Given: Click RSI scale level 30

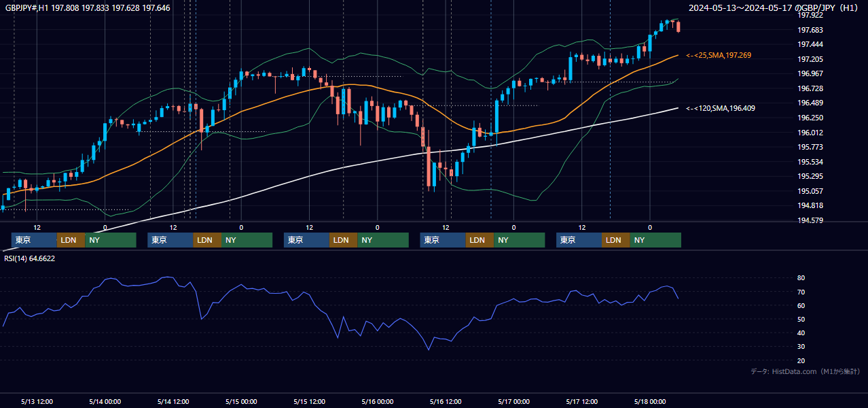Looking at the screenshot, I should pos(801,346).
